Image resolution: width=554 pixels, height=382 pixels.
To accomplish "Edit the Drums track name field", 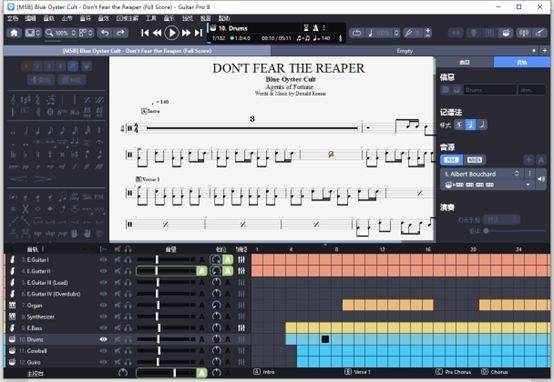I will (x=490, y=90).
